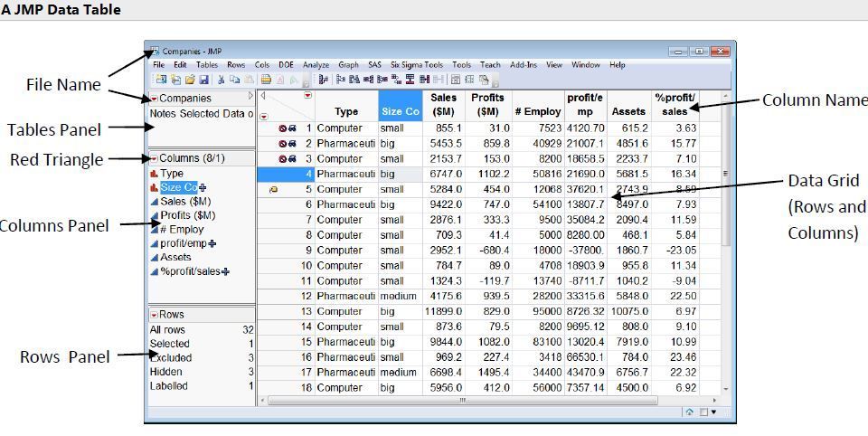The height and width of the screenshot is (436, 868).
Task: Select the Type column header
Action: click(x=346, y=105)
